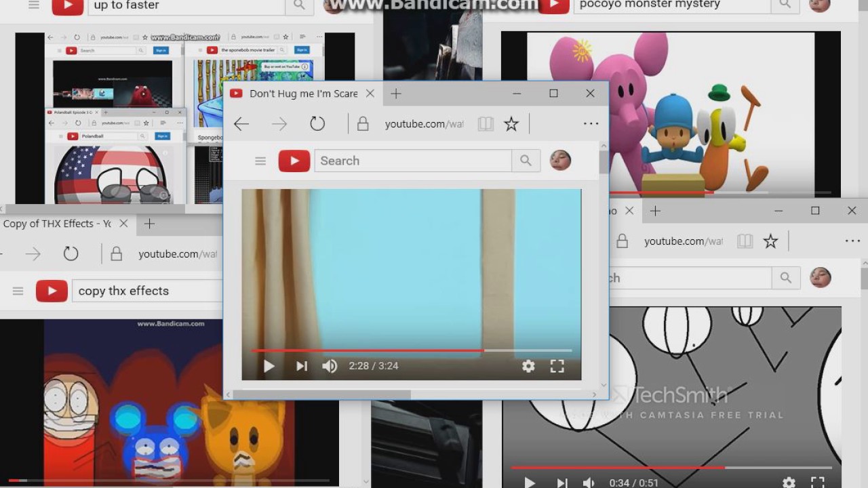Favorite the page in bottom-right window
This screenshot has height=488, width=868.
tap(770, 241)
